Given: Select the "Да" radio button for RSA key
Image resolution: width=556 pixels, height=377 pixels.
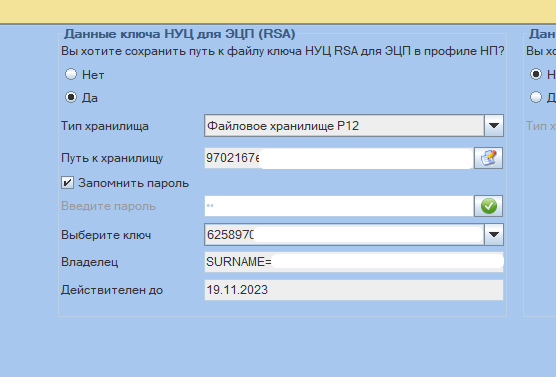Looking at the screenshot, I should [x=71, y=97].
